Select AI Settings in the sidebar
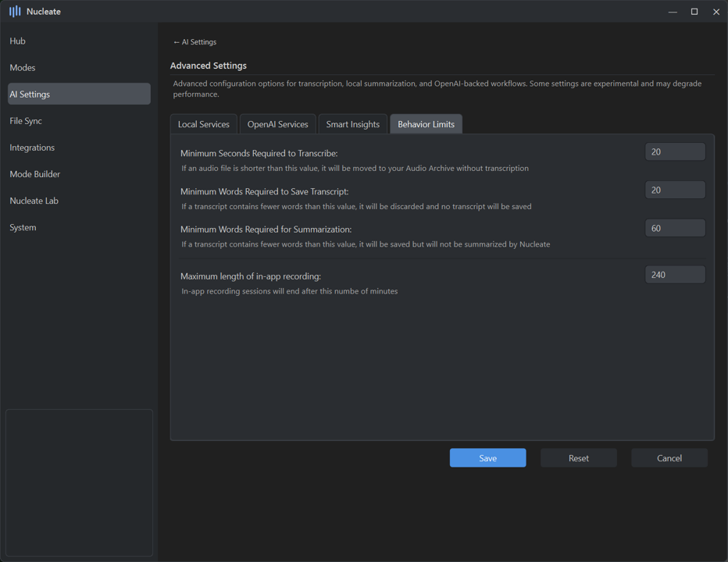The image size is (728, 562). tap(30, 94)
